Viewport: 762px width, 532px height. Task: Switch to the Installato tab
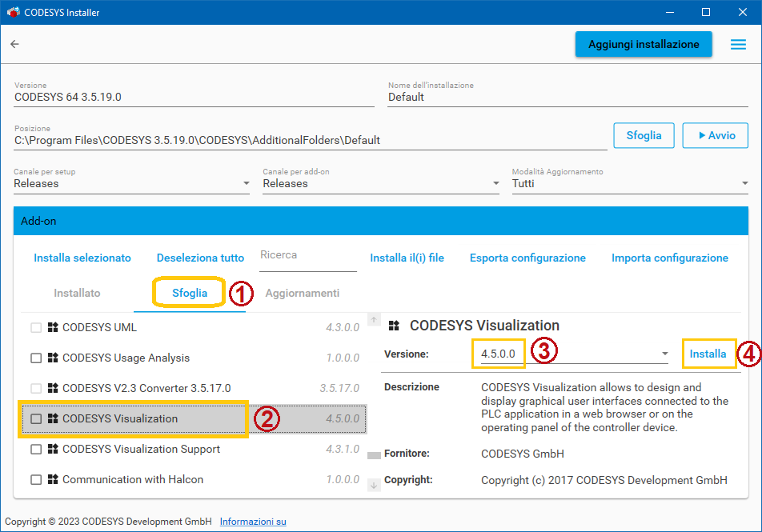78,293
